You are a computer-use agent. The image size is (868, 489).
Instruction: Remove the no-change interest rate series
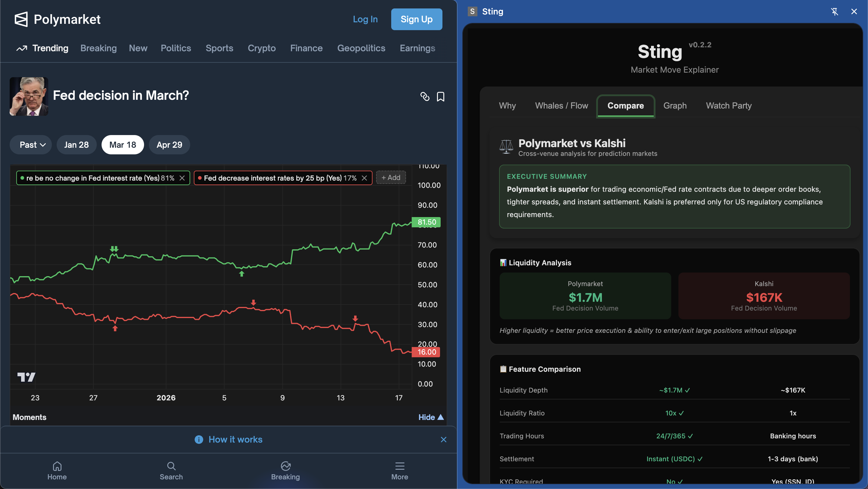[182, 178]
